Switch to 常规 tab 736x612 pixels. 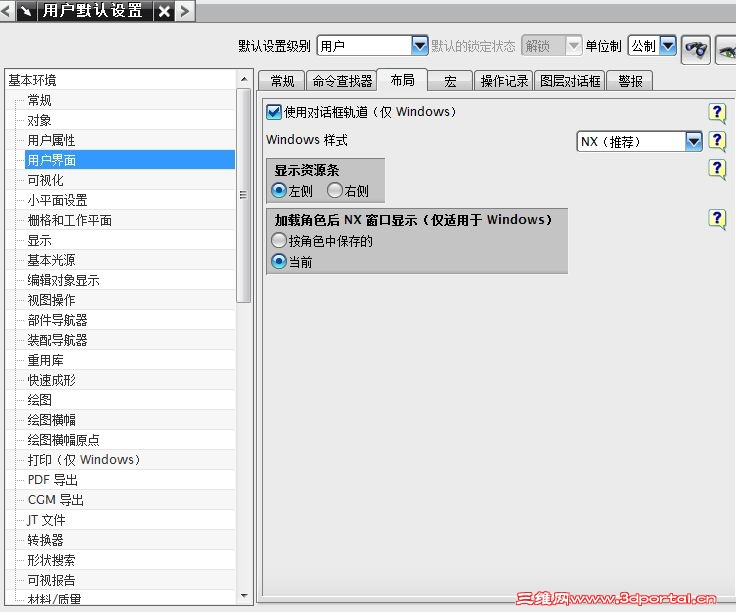click(x=282, y=81)
